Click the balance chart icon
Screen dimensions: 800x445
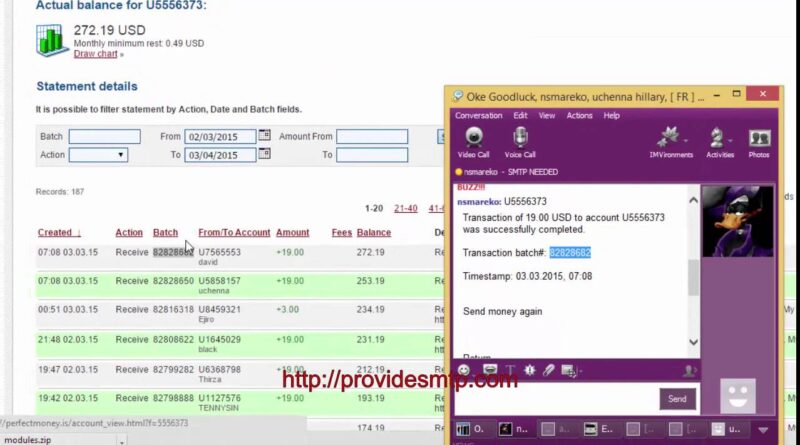(x=52, y=40)
